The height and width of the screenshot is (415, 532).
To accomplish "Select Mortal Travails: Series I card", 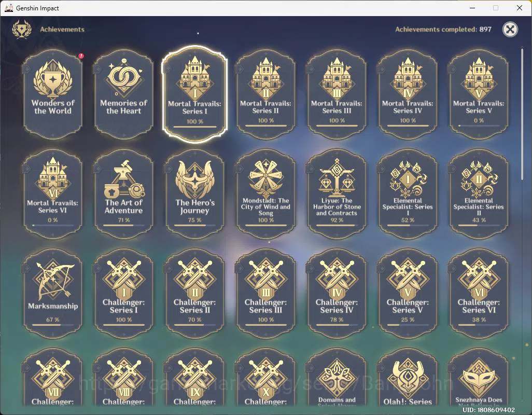I will tap(195, 94).
